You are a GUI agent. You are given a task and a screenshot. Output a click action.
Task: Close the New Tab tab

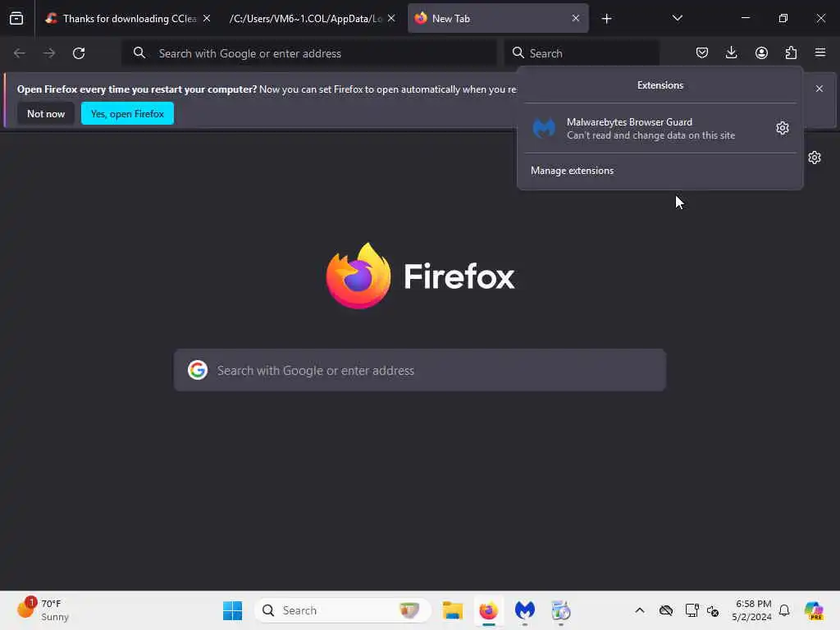[576, 18]
